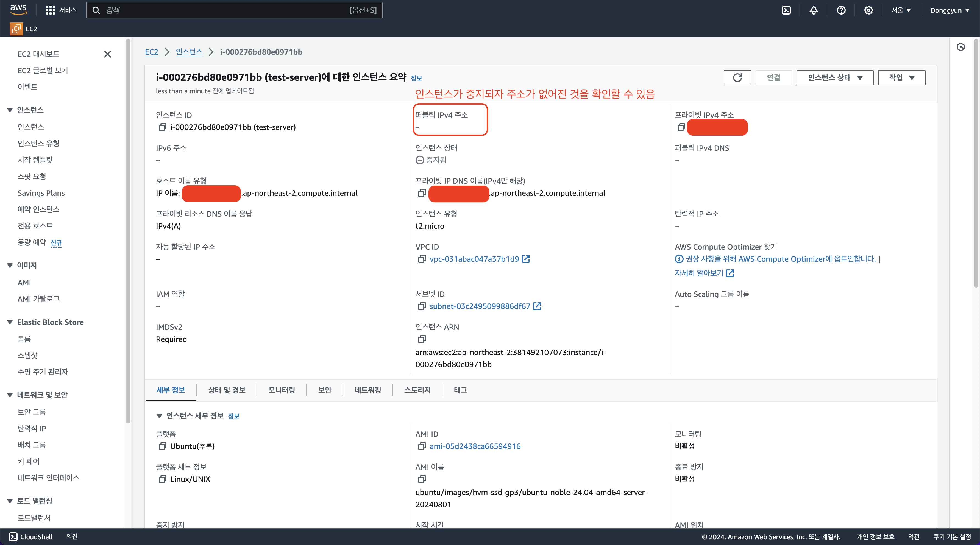Open the 서울 region selector
This screenshot has width=980, height=545.
coord(901,10)
